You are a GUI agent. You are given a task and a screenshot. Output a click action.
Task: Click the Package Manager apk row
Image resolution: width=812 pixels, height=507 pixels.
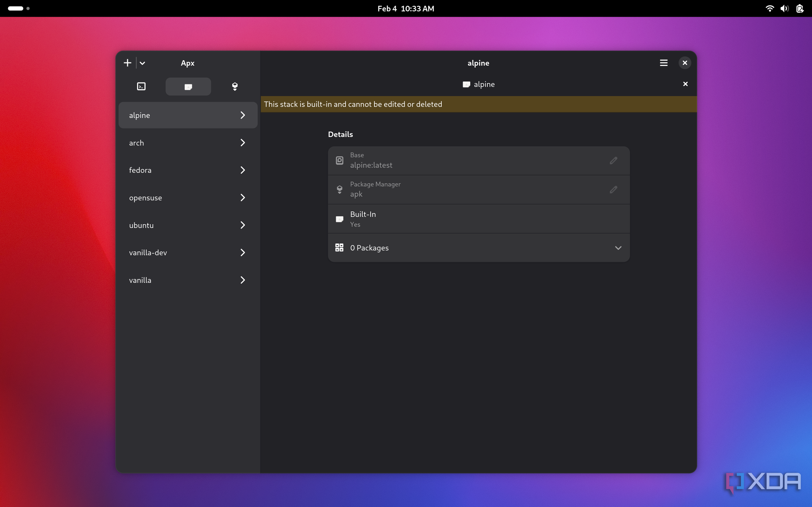click(479, 190)
